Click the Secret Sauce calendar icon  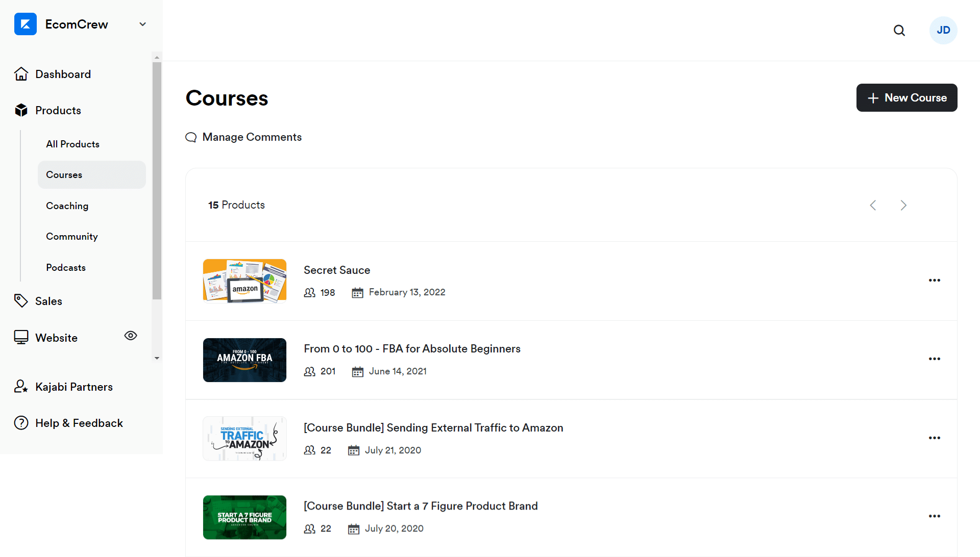357,292
